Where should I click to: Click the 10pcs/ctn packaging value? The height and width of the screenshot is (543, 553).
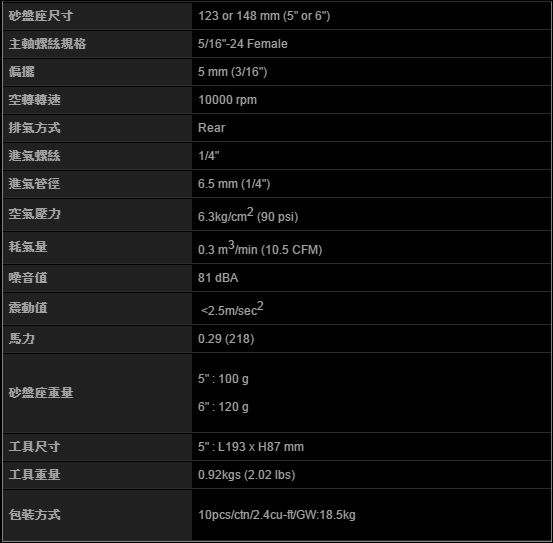tap(277, 515)
